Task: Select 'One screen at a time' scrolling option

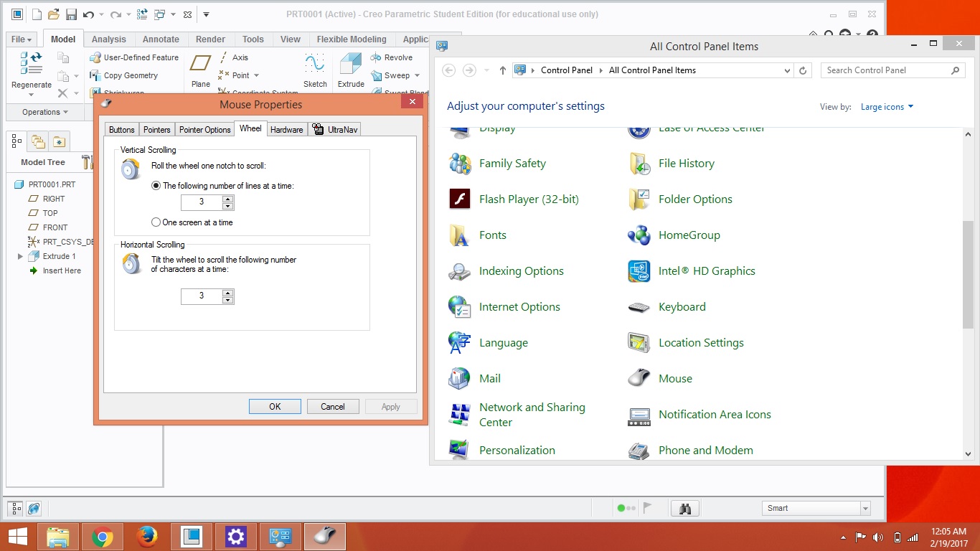Action: [156, 222]
